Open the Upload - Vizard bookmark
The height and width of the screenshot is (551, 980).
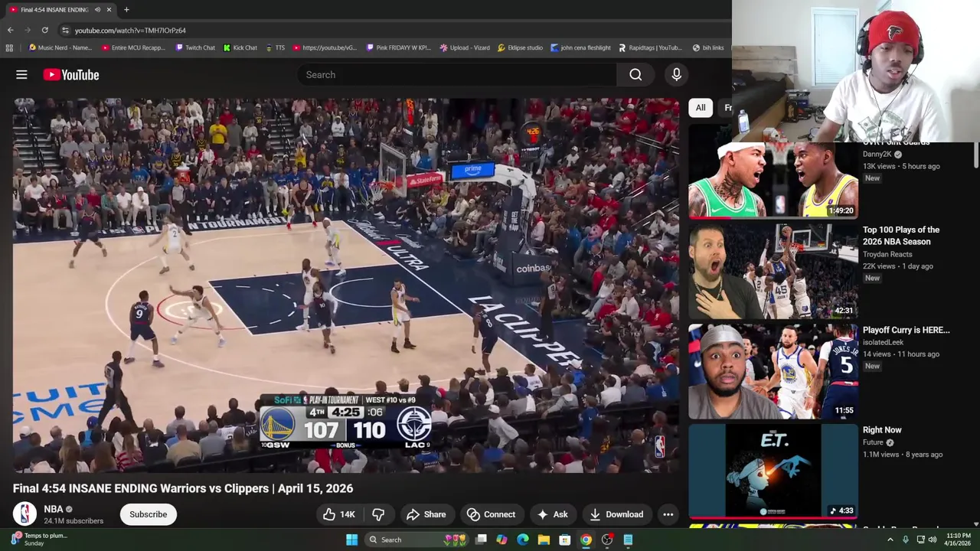tap(465, 47)
